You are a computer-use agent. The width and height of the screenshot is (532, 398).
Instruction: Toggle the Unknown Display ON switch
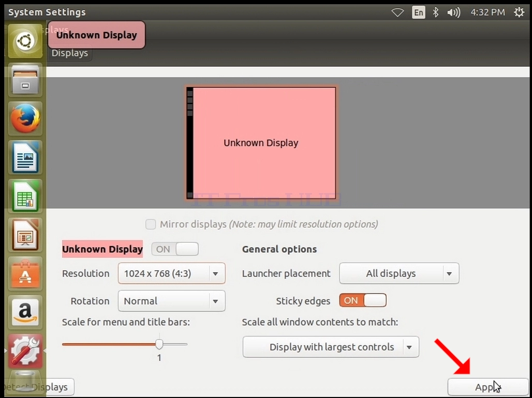pyautogui.click(x=175, y=249)
